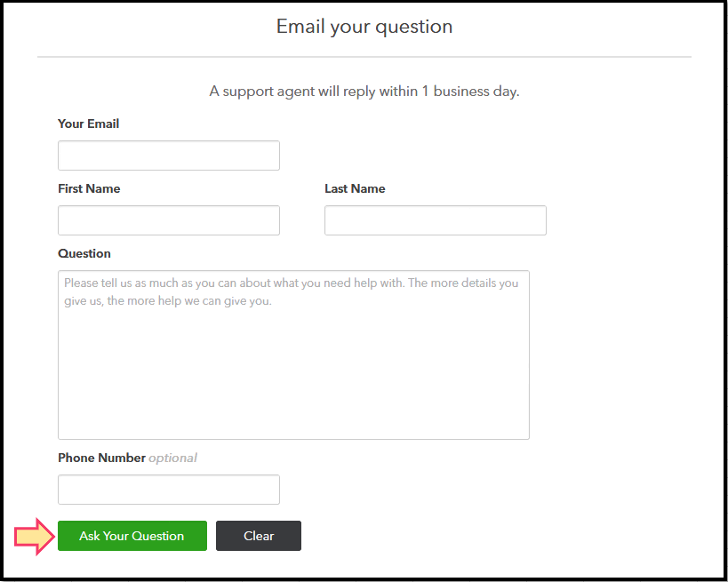Image resolution: width=728 pixels, height=582 pixels.
Task: Click the "Email your question" heading
Action: click(364, 27)
